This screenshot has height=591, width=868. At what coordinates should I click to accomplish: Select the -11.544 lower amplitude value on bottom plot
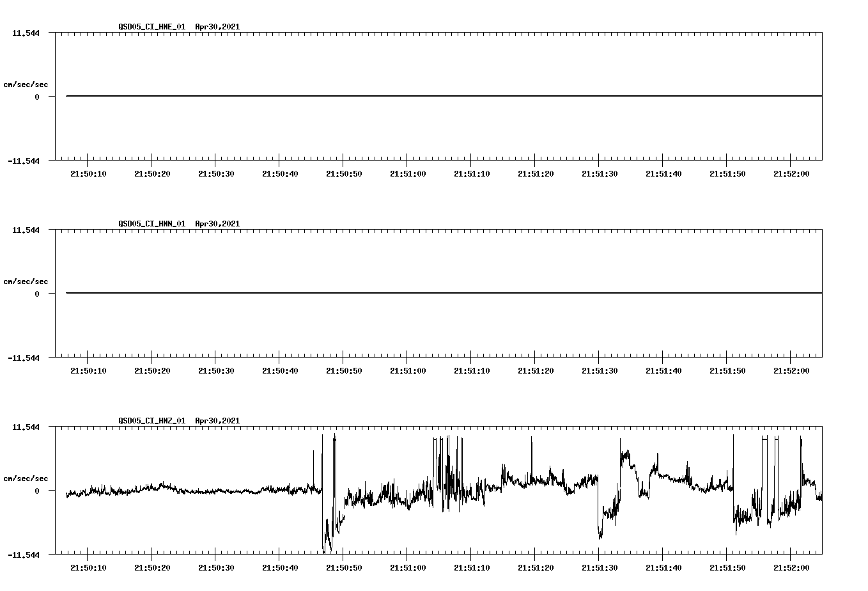click(x=24, y=554)
